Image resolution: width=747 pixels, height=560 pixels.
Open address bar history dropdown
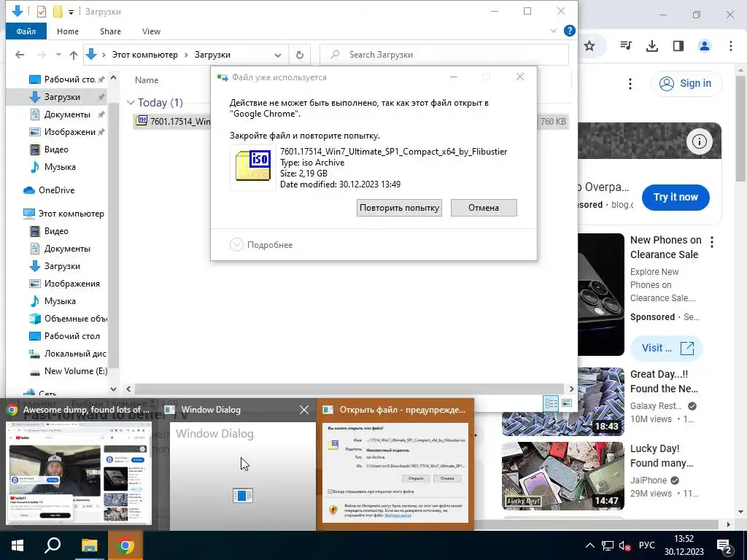278,55
